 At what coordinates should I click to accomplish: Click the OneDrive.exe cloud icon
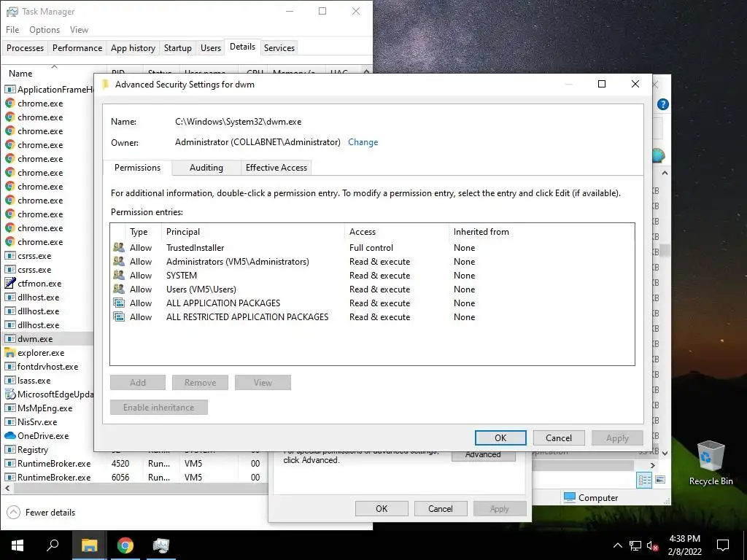pos(10,436)
